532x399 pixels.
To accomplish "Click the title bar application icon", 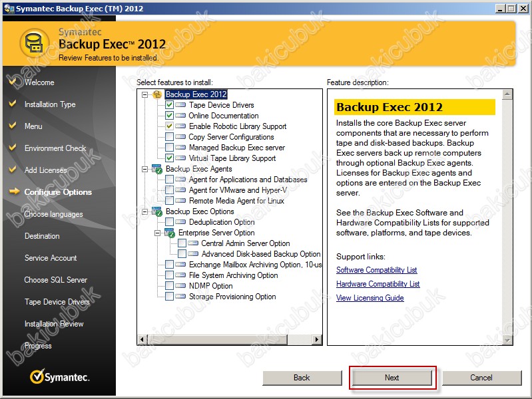I will tap(9, 9).
